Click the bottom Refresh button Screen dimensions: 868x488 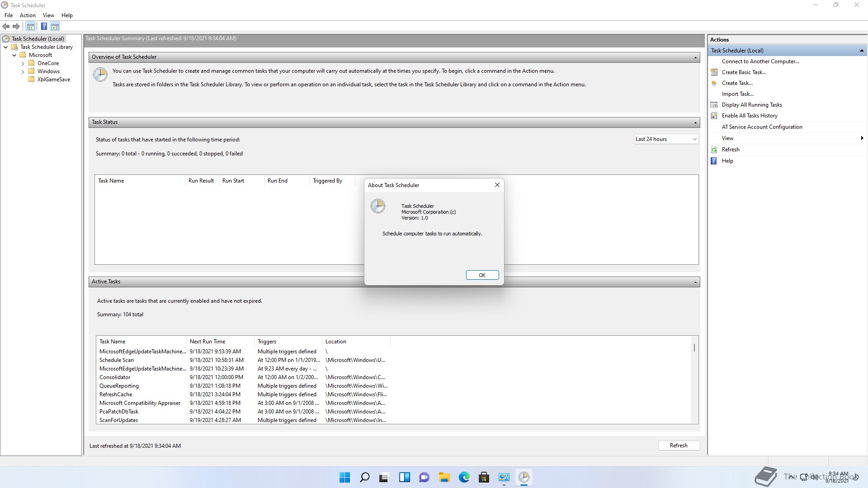click(x=679, y=446)
